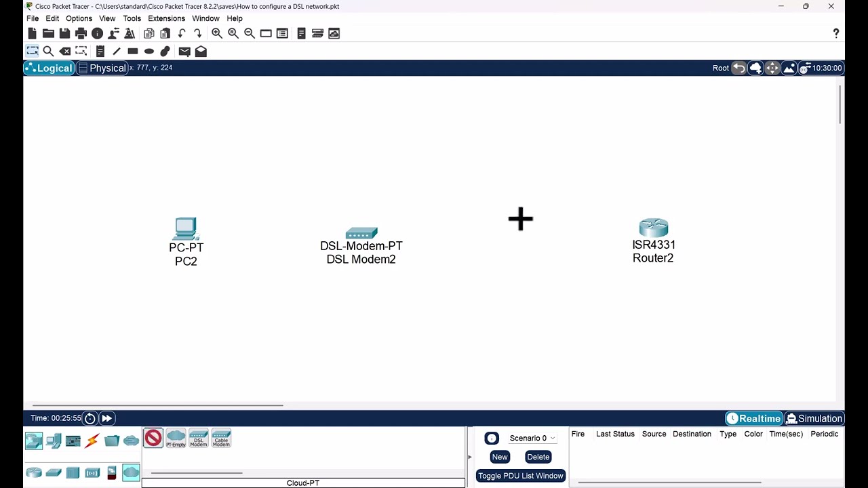Pick the DSL Modem device
This screenshot has height=488, width=868.
point(199,439)
